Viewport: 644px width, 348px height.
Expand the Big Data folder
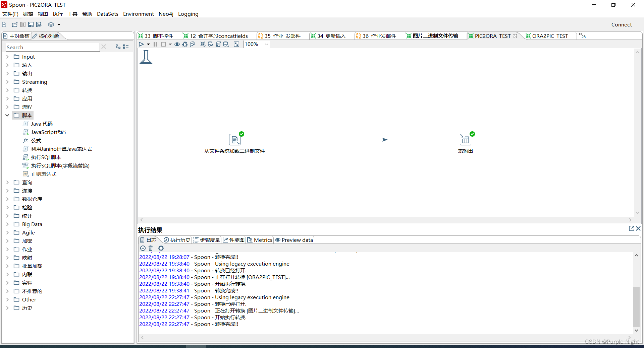coord(7,224)
